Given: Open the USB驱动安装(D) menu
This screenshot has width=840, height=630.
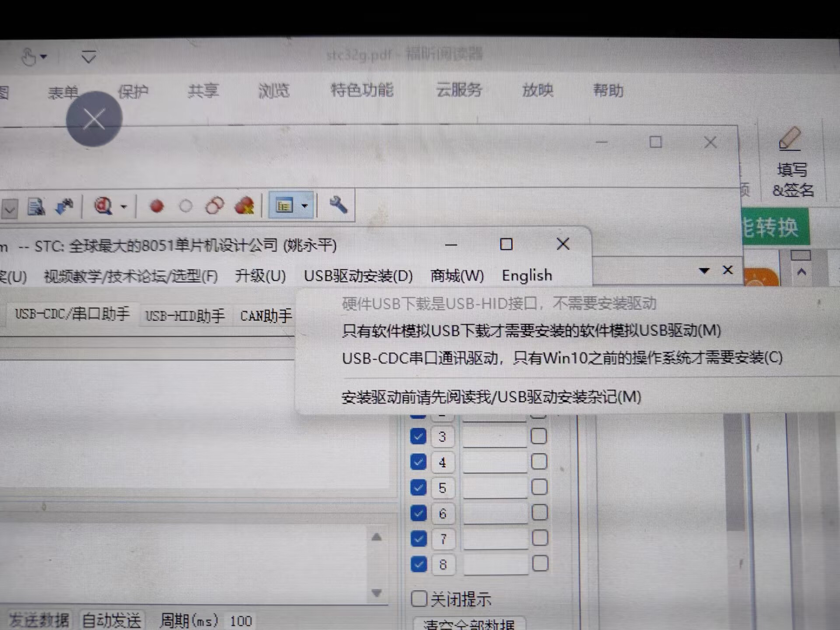Looking at the screenshot, I should (x=358, y=276).
